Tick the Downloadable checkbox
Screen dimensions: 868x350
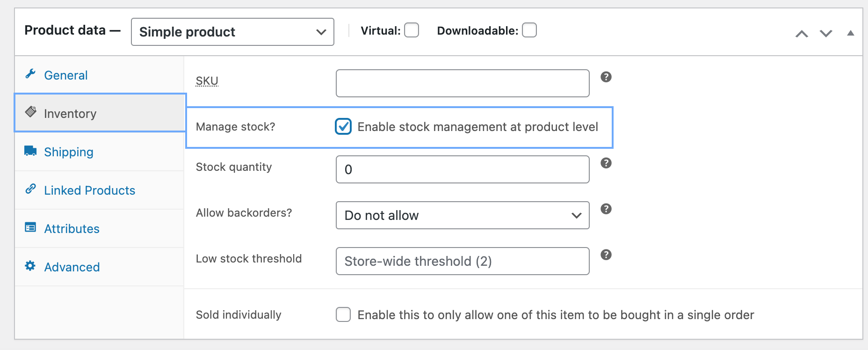pyautogui.click(x=529, y=30)
